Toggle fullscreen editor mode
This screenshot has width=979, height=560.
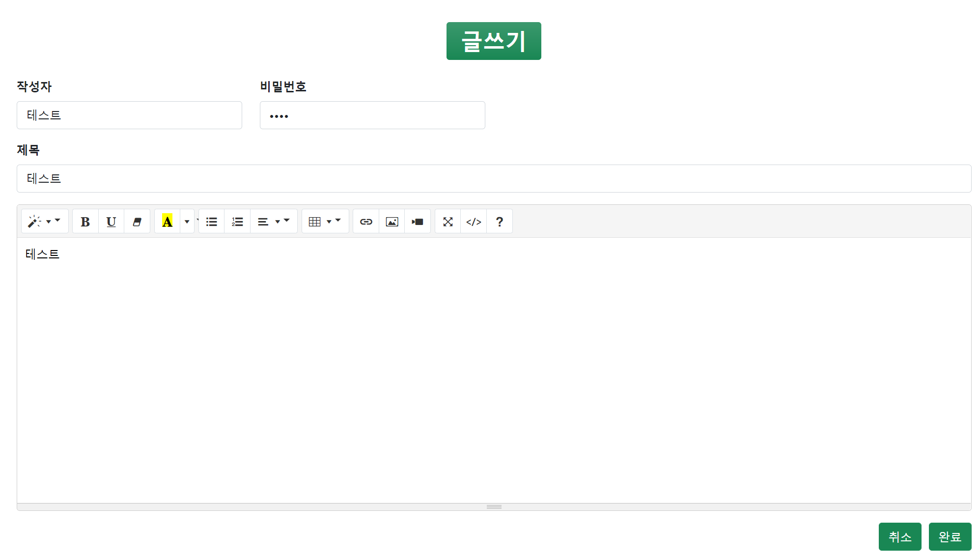(448, 222)
